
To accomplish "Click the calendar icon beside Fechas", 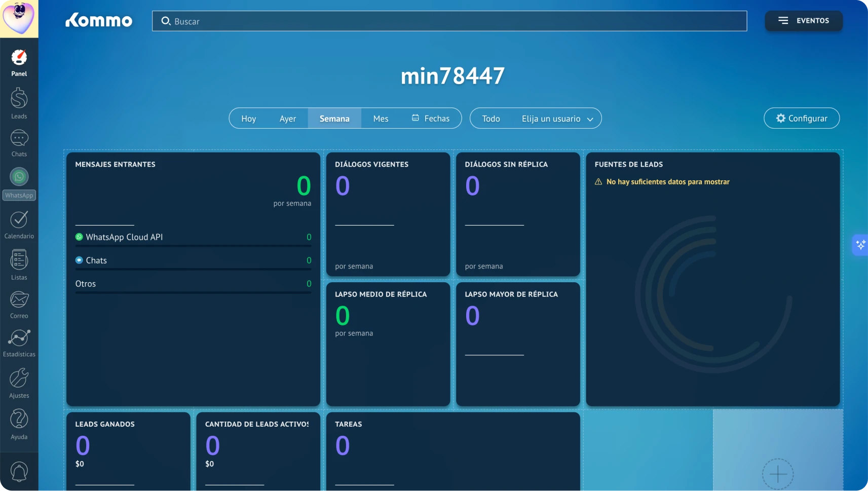I will [x=415, y=118].
